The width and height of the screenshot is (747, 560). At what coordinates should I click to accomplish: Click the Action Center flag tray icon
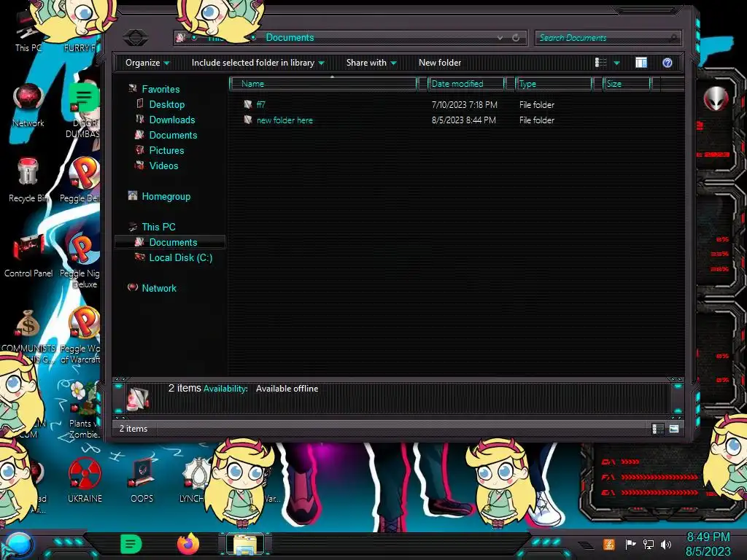(x=630, y=544)
